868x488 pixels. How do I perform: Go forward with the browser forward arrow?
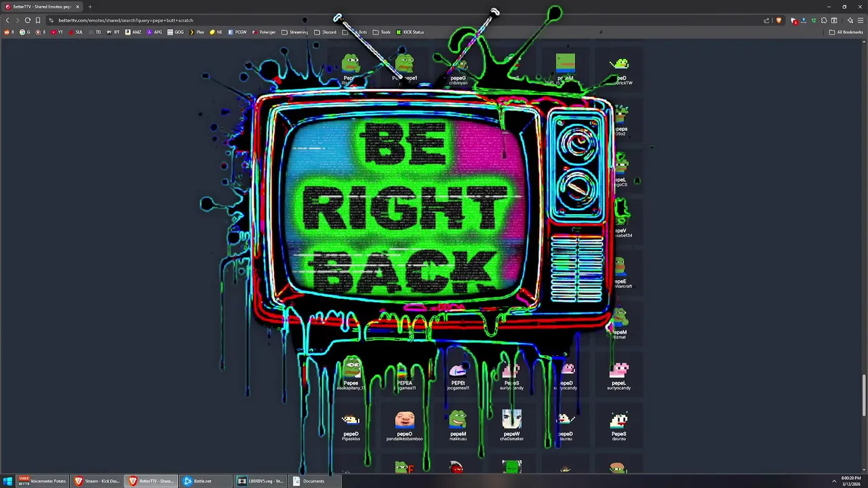point(18,20)
